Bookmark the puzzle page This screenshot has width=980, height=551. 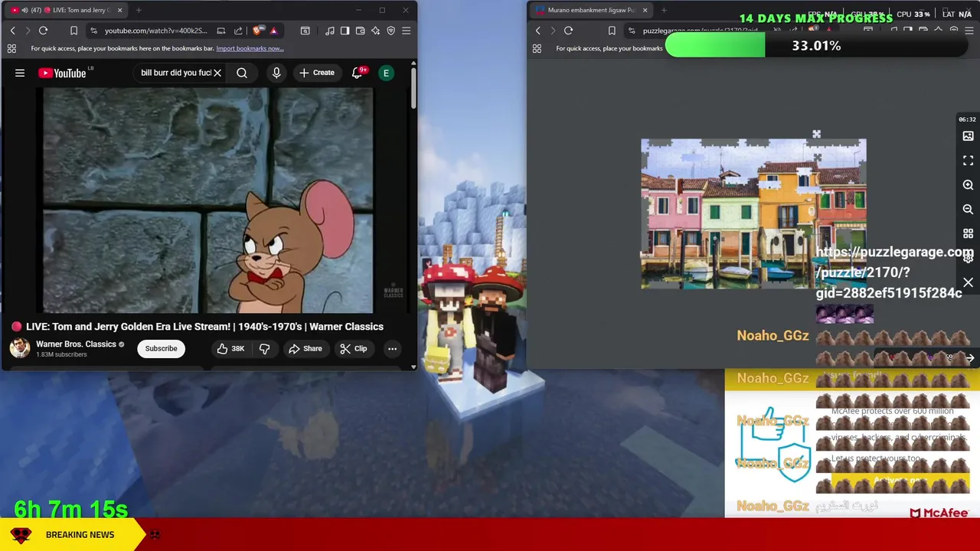(x=612, y=31)
